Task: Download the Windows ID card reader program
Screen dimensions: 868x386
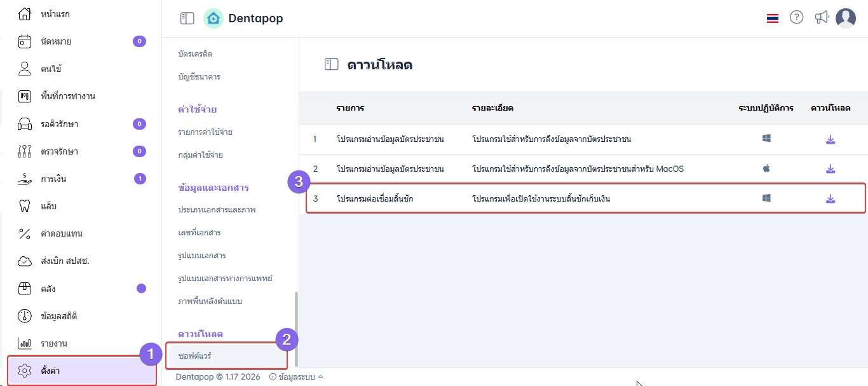Action: 831,139
